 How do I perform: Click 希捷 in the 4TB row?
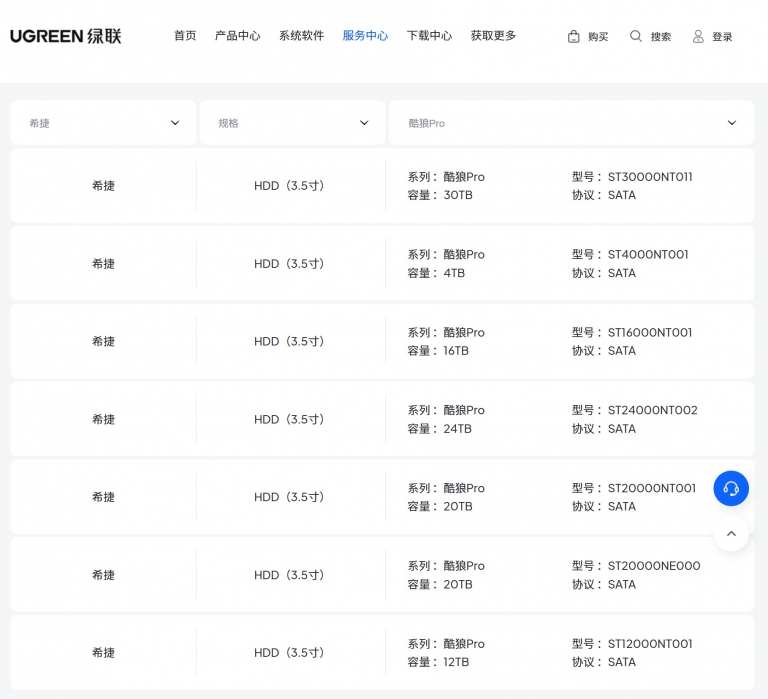103,264
